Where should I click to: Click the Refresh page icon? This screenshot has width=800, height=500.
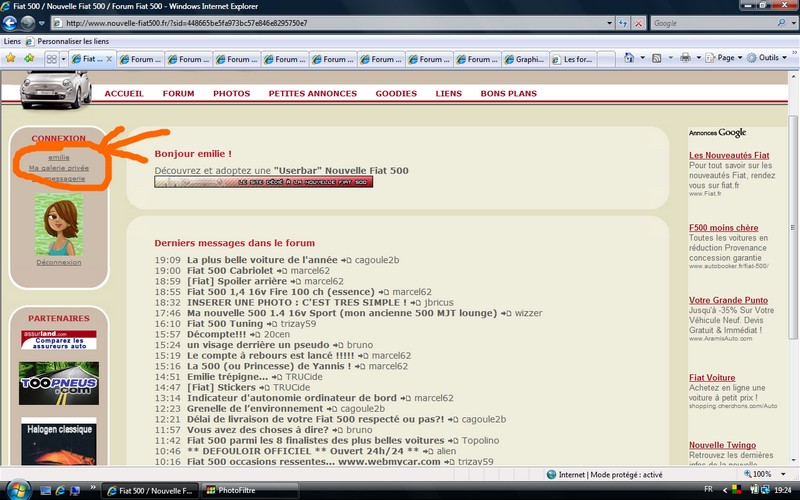pyautogui.click(x=622, y=23)
